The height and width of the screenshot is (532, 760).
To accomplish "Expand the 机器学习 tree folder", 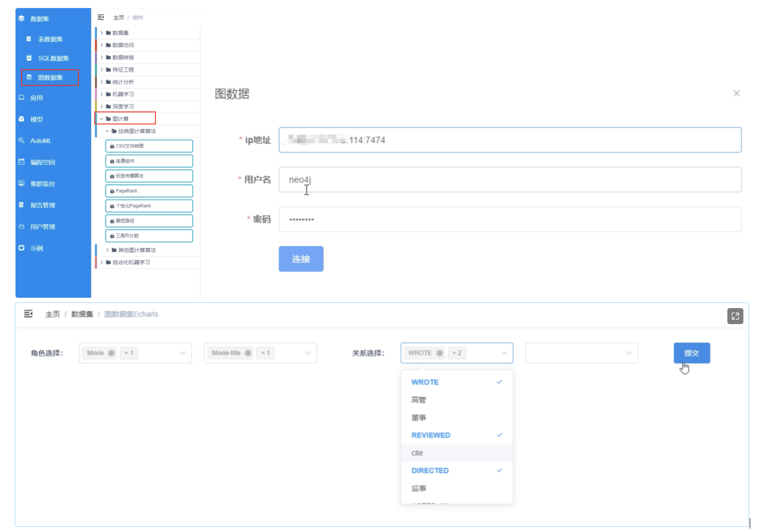I will [x=102, y=94].
